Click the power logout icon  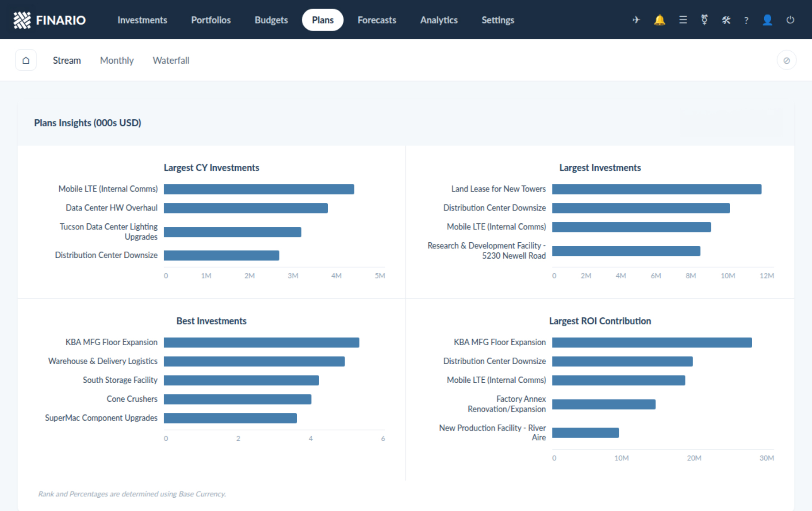790,20
